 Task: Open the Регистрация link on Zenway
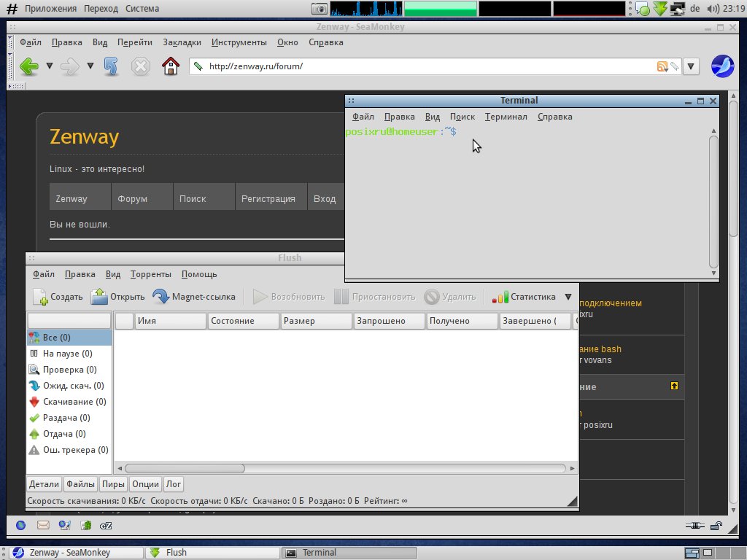[x=268, y=198]
